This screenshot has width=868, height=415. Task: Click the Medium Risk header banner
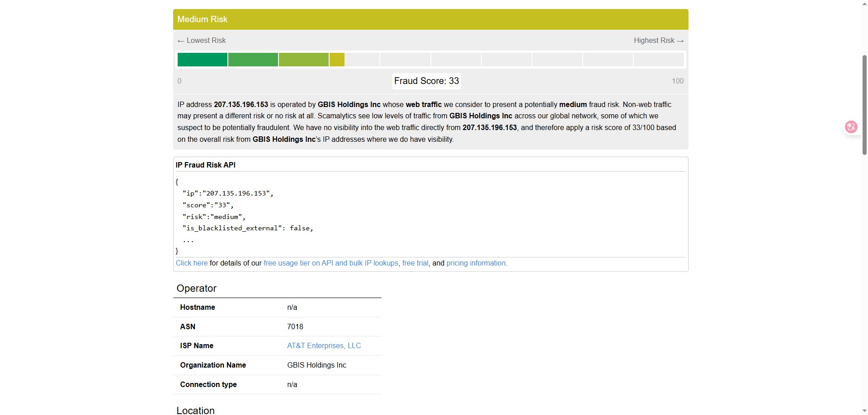(430, 19)
